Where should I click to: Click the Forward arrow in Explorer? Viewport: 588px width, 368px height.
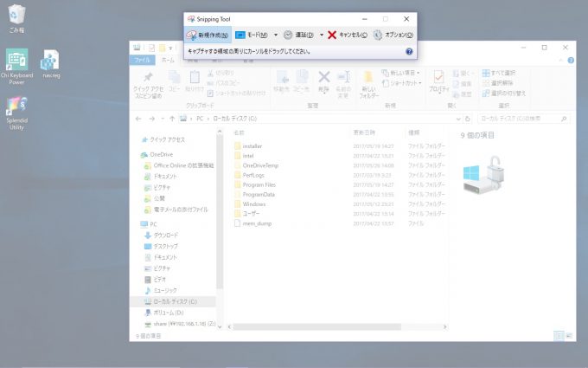(152, 119)
